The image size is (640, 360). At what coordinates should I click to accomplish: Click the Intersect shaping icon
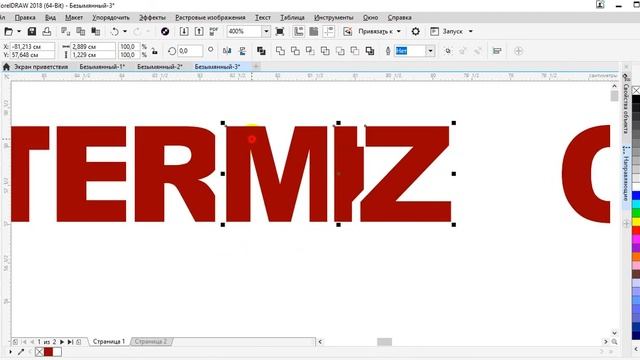[310, 51]
